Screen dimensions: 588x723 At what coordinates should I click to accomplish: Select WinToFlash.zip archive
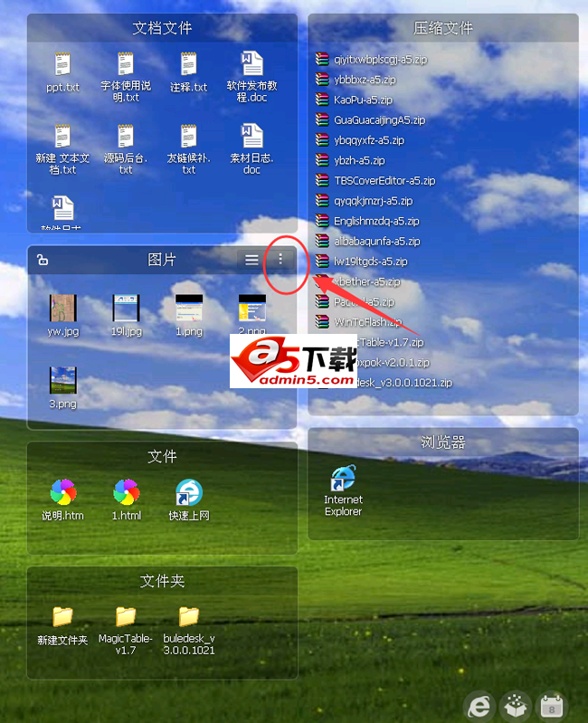pos(358,322)
